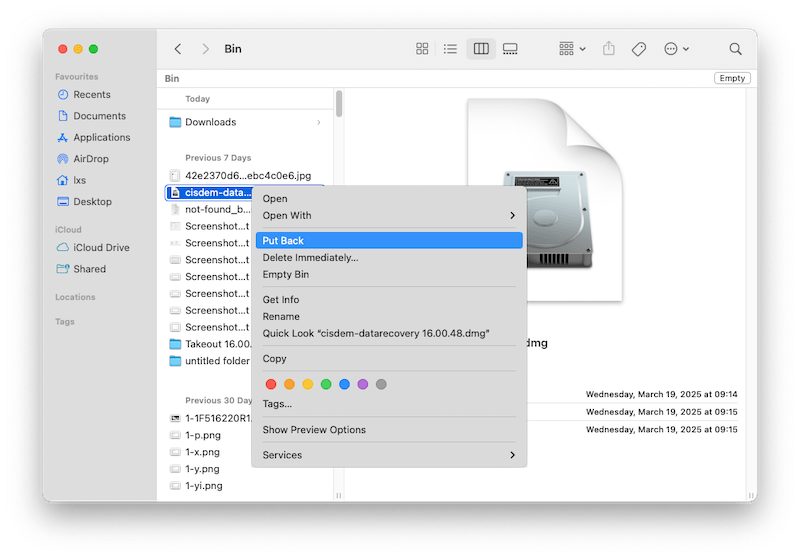The width and height of the screenshot is (800, 558).
Task: Switch to gallery view
Action: click(x=510, y=49)
